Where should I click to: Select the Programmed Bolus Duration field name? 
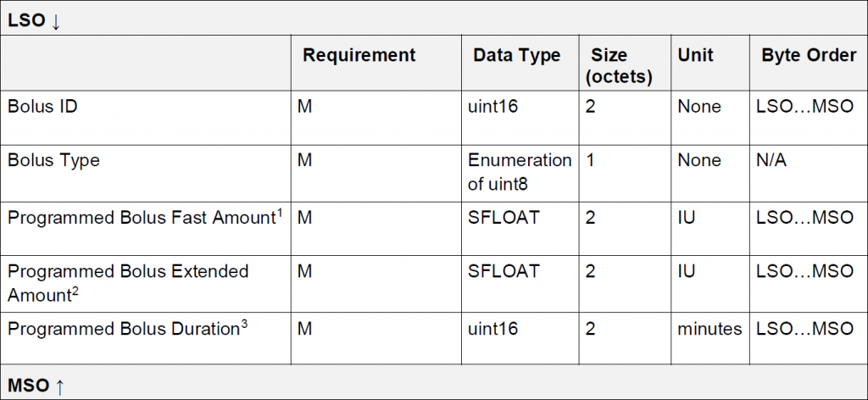pyautogui.click(x=123, y=329)
